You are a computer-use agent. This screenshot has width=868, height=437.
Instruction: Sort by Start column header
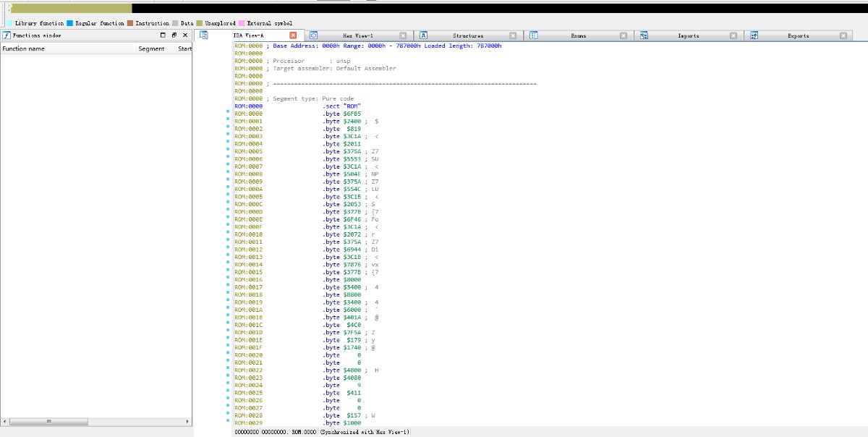tap(184, 48)
